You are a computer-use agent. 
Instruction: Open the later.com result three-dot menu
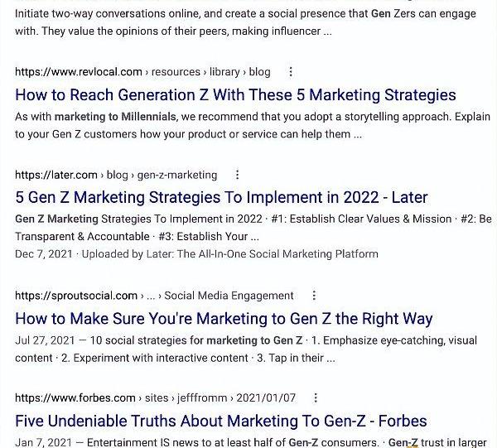[x=237, y=175]
